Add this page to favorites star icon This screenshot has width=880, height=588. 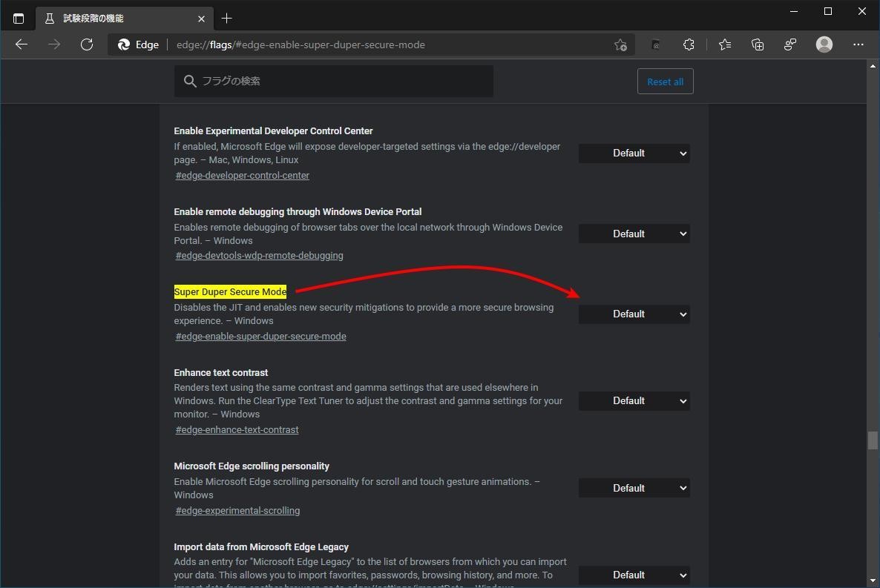point(620,45)
